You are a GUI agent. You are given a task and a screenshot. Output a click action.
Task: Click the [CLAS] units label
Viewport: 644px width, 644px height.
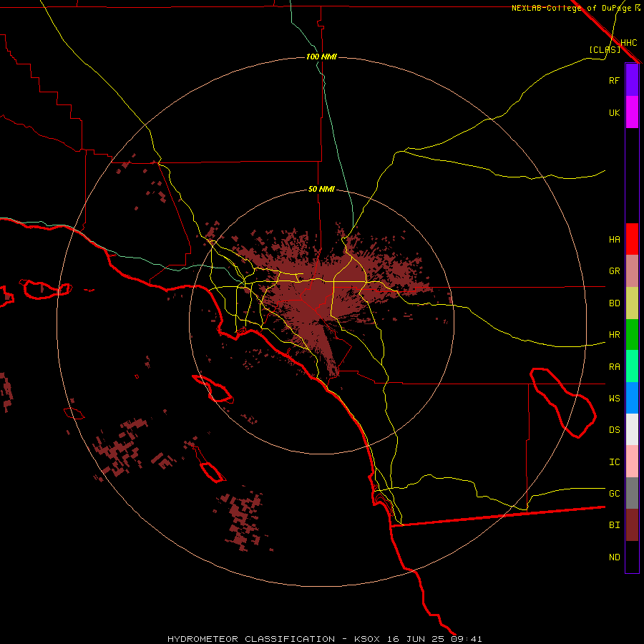(x=605, y=49)
